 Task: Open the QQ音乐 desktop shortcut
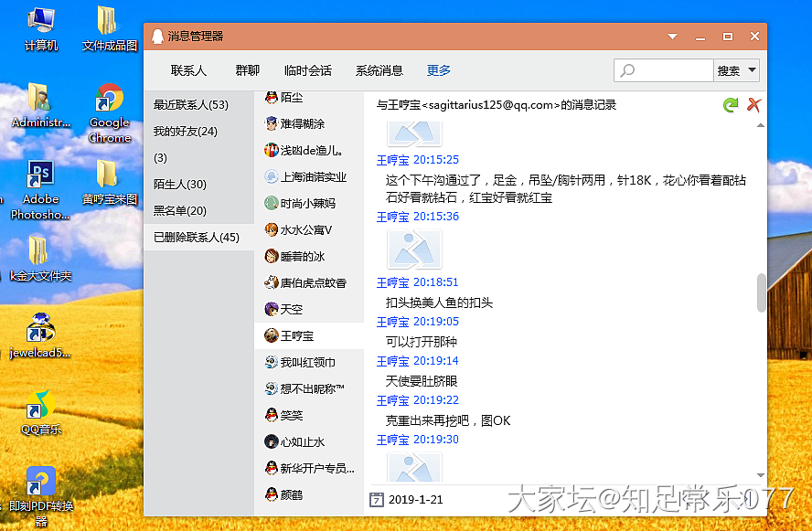tap(40, 411)
